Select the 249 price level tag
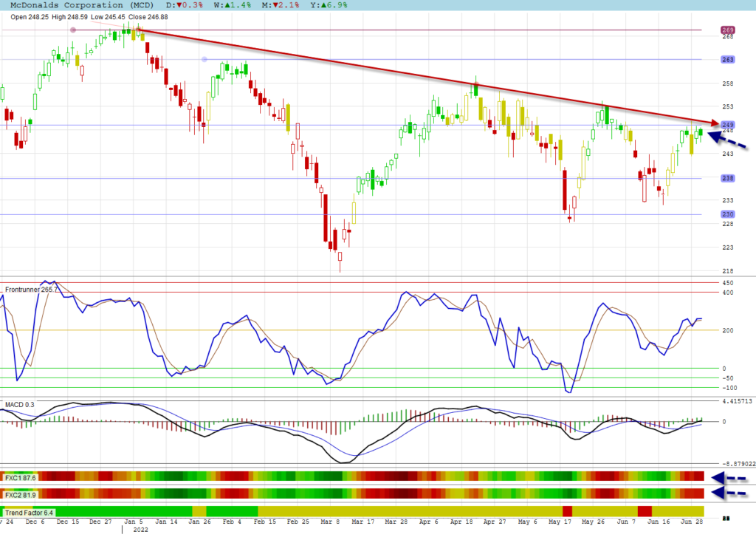Viewport: 756px width, 543px height. [727, 125]
